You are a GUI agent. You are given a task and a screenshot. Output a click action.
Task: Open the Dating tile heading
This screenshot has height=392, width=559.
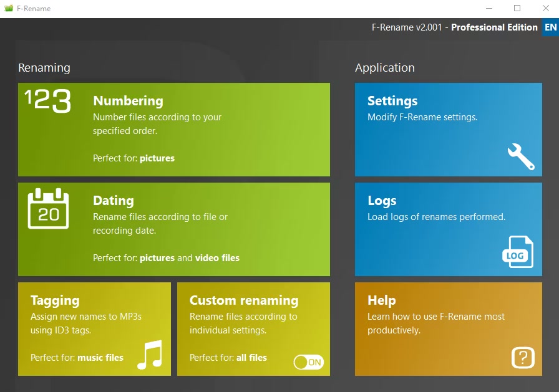pos(114,201)
